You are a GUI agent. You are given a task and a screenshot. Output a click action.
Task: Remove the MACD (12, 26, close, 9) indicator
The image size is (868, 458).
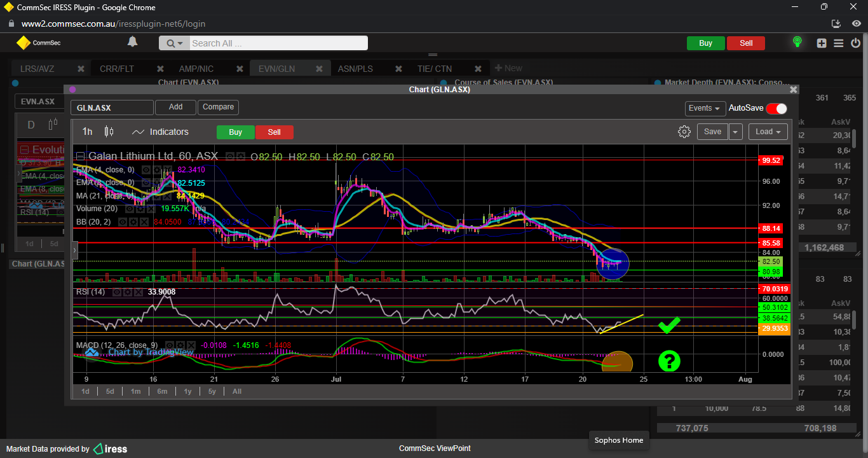(191, 345)
